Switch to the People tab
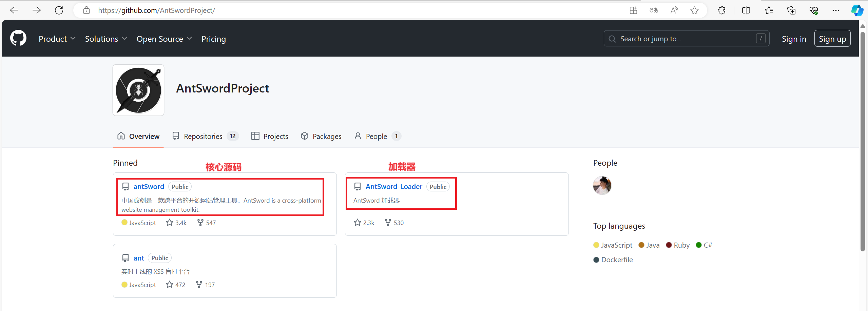 coord(378,136)
